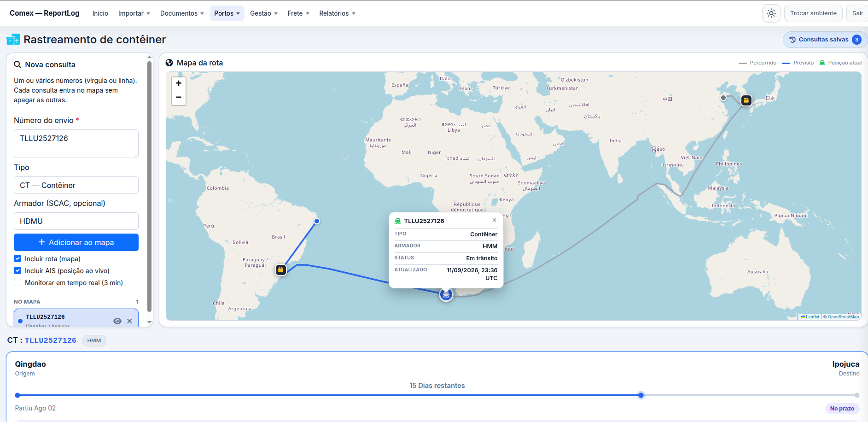The image size is (868, 422).
Task: Click the blue route start point near Brazil
Action: coord(317,221)
